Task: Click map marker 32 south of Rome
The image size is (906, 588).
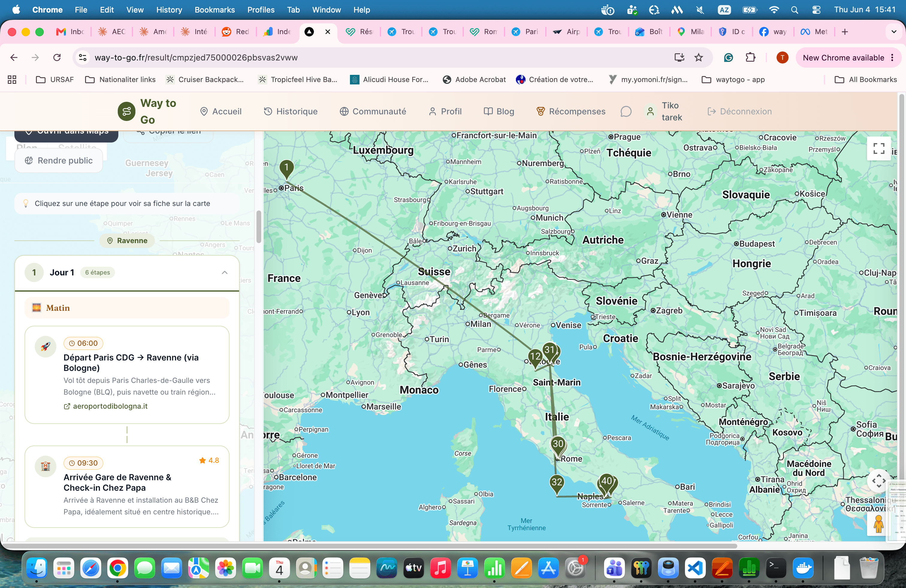Action: click(x=557, y=484)
